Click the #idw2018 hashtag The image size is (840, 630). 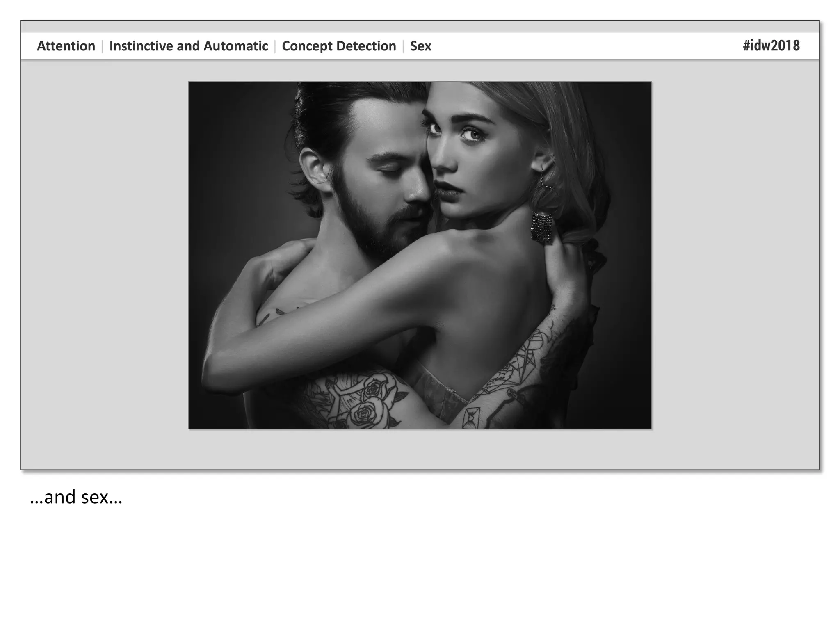point(771,46)
